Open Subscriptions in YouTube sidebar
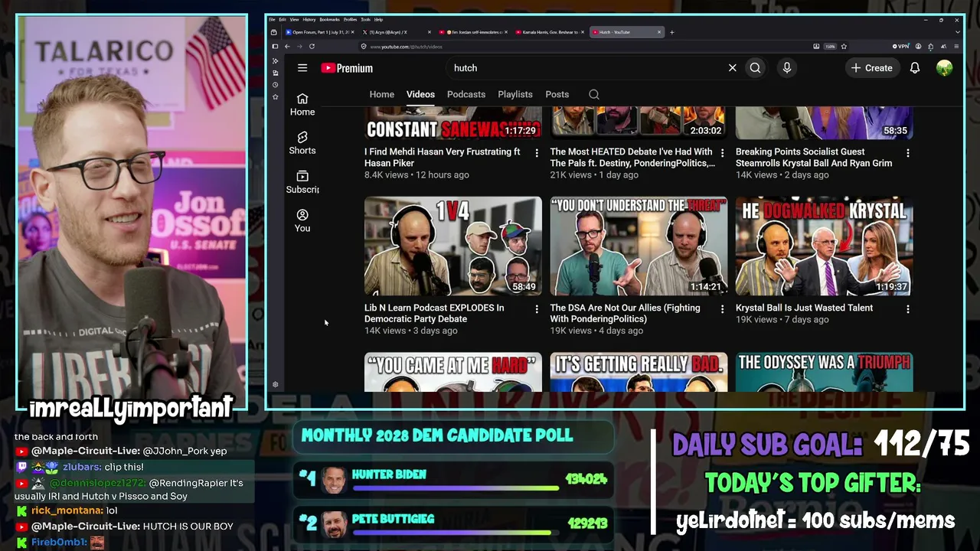The height and width of the screenshot is (551, 980). [302, 181]
